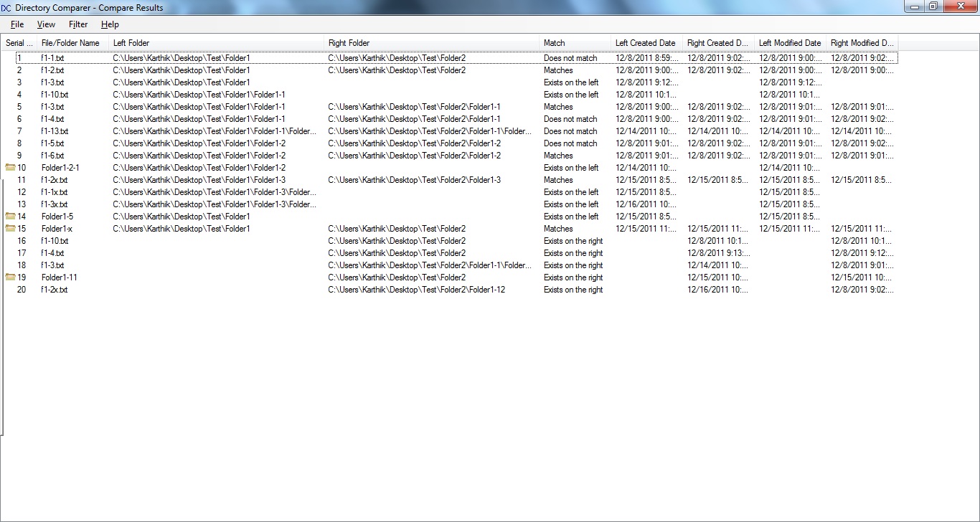Select row 2 file name f1-2.txt
Screen dimensions: 980x522
52,70
